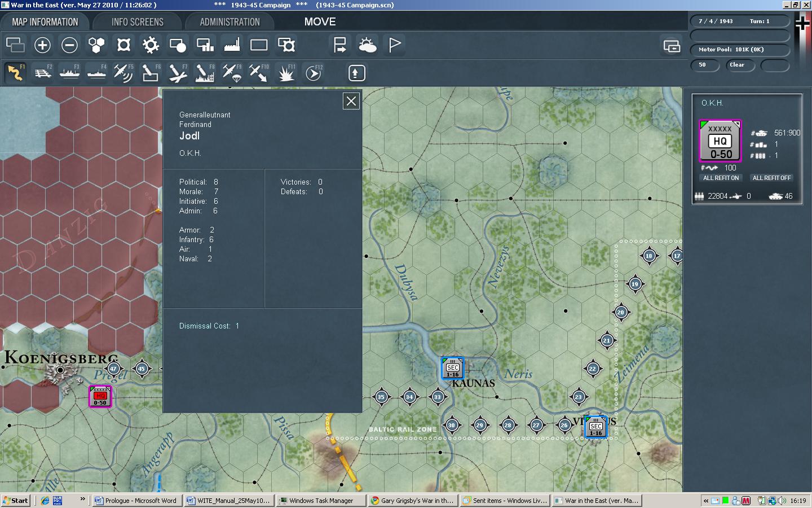The height and width of the screenshot is (508, 812).
Task: Switch to Sent items Windows Live taskbar item
Action: [x=505, y=500]
